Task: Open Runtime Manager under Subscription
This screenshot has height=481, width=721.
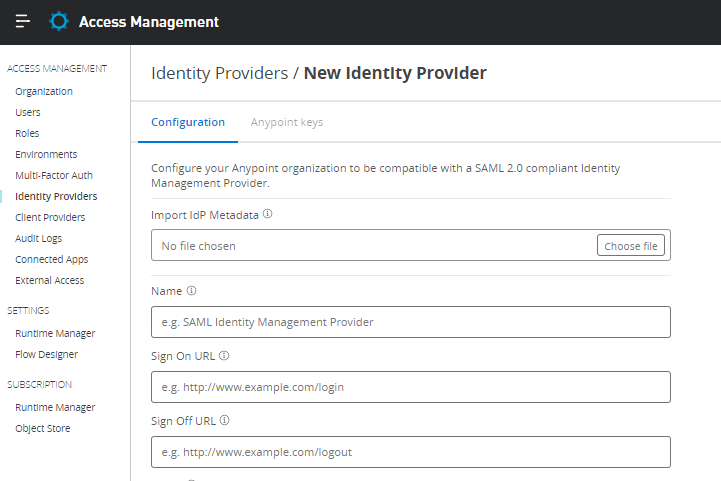Action: 55,407
